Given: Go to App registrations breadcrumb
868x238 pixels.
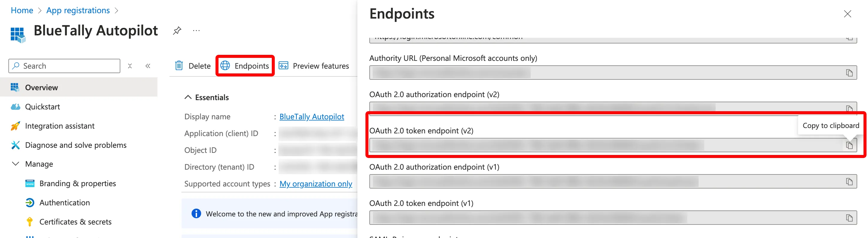Looking at the screenshot, I should [x=78, y=10].
